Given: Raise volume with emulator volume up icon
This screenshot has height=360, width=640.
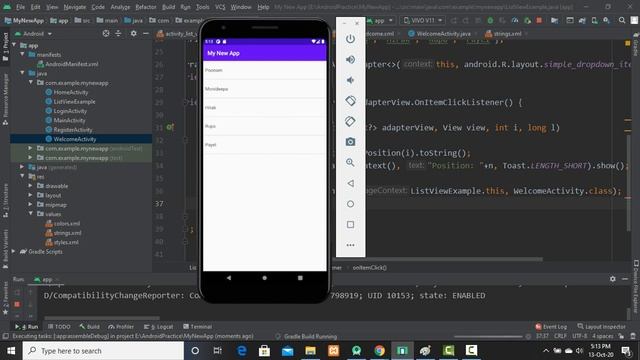Looking at the screenshot, I should (x=350, y=60).
